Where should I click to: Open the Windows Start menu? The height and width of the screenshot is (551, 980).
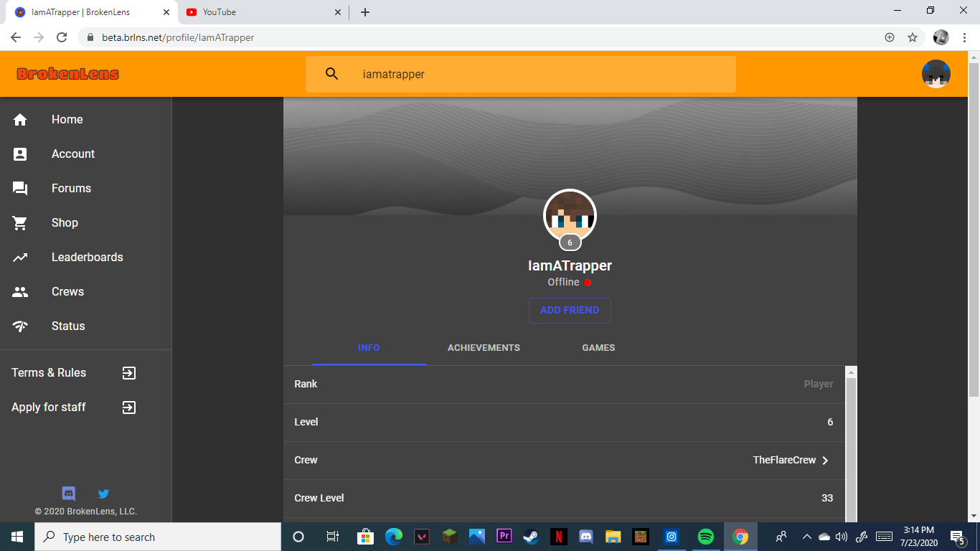[17, 537]
